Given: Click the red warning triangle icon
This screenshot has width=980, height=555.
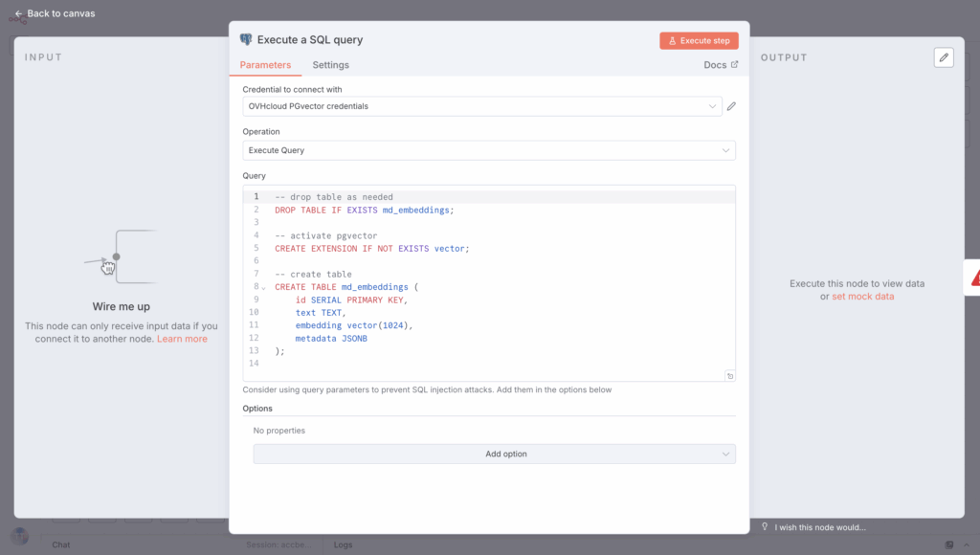Looking at the screenshot, I should click(x=975, y=277).
